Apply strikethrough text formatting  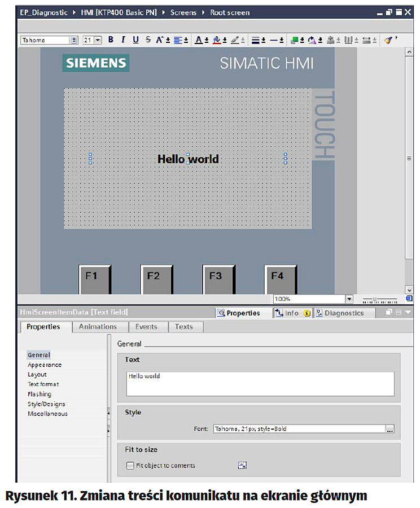[x=148, y=40]
